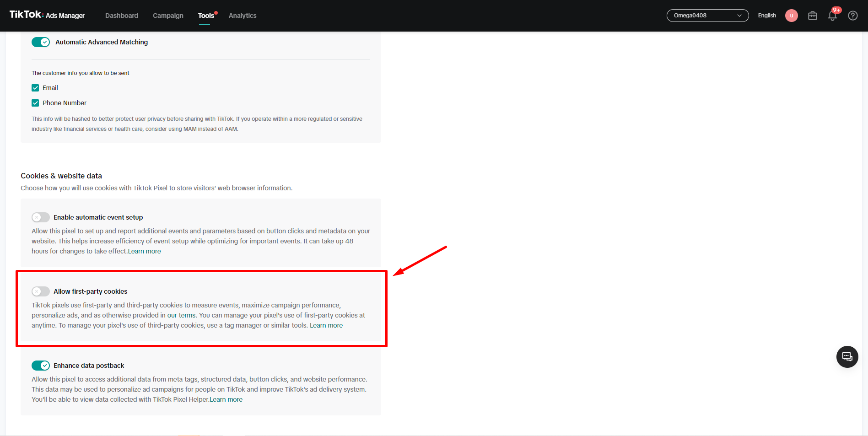The height and width of the screenshot is (436, 868).
Task: Turn on Allow first-party cookies
Action: 41,291
